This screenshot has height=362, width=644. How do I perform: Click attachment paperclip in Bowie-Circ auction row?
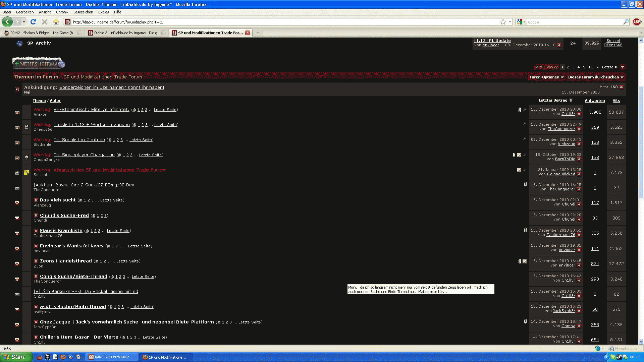point(525,184)
